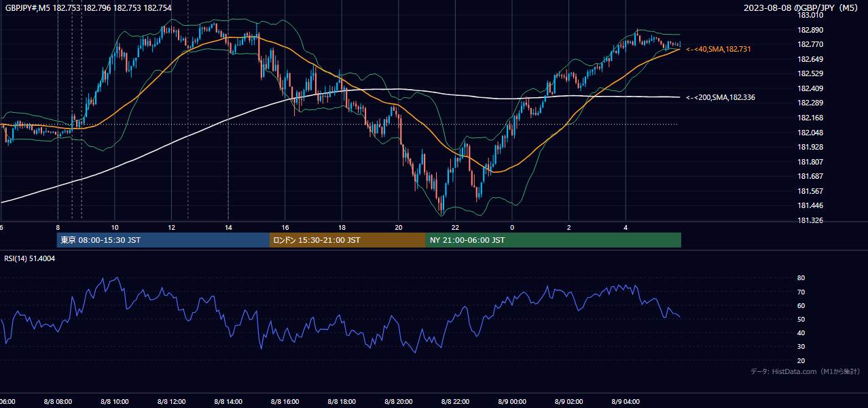Click RSI scale value 60

[801, 305]
